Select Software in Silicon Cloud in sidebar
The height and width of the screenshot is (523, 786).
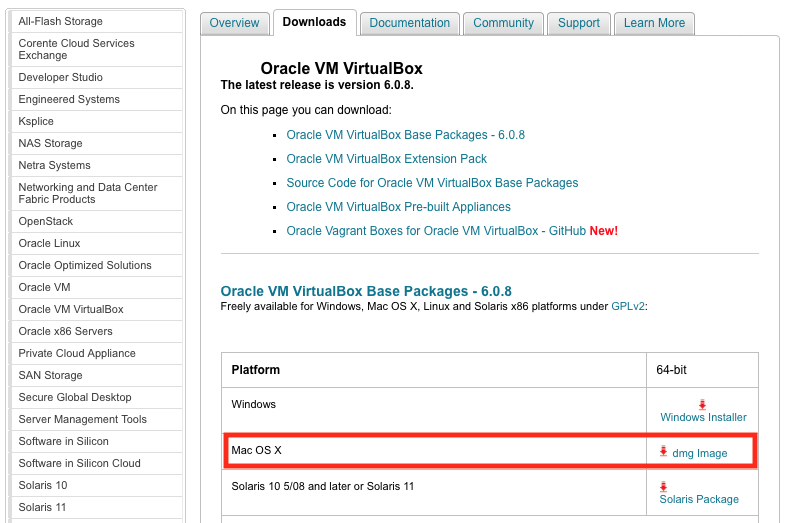tap(96, 464)
